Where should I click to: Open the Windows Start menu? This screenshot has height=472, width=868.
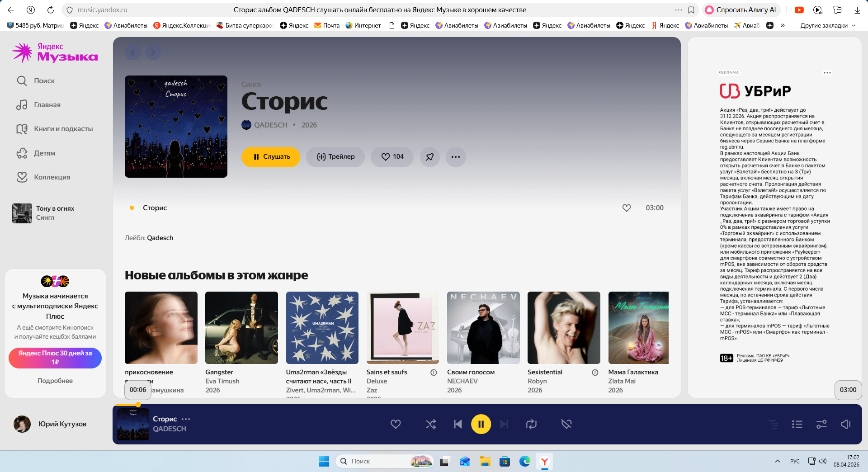[x=324, y=461]
